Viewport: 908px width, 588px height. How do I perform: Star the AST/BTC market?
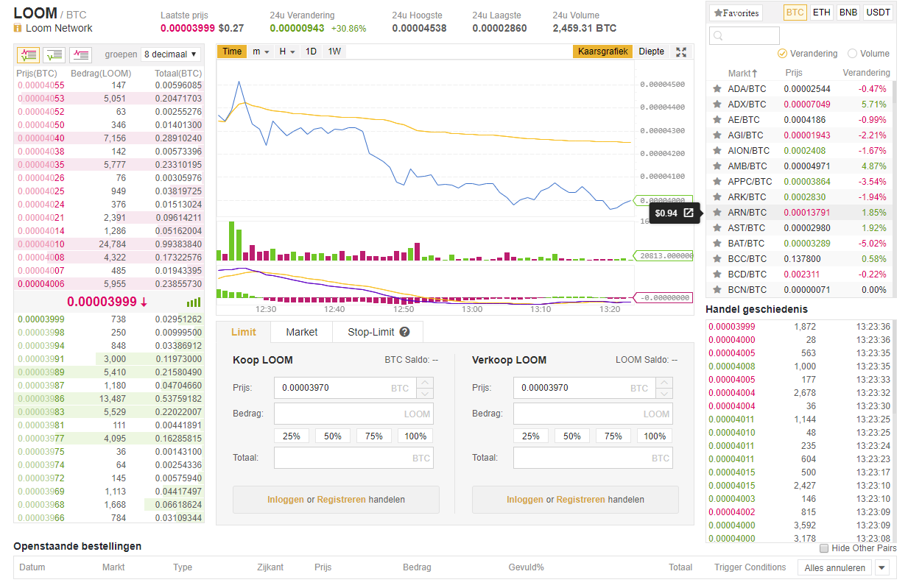[x=717, y=228]
